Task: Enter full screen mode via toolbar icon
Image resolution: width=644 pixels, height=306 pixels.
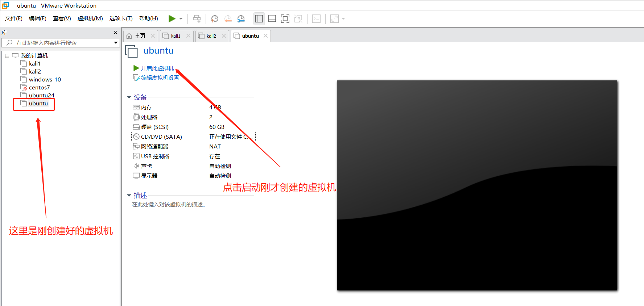Action: [285, 18]
